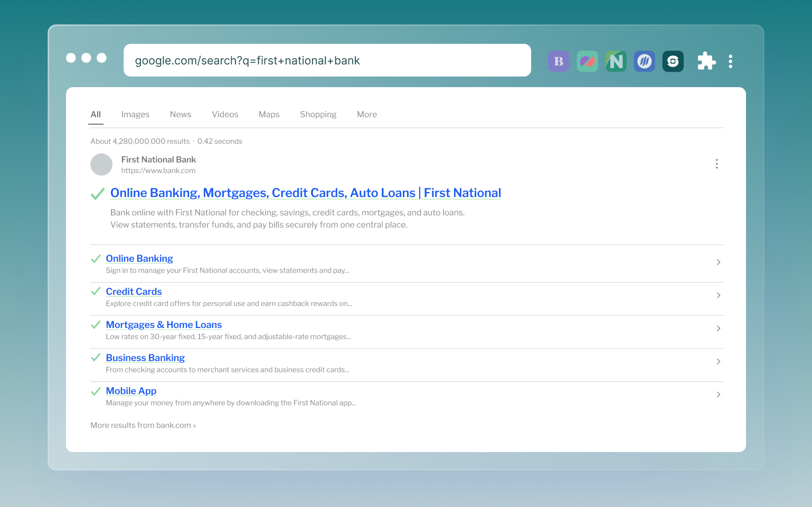This screenshot has width=812, height=507.
Task: Click the checkmark next to Credit Cards
Action: coord(96,292)
